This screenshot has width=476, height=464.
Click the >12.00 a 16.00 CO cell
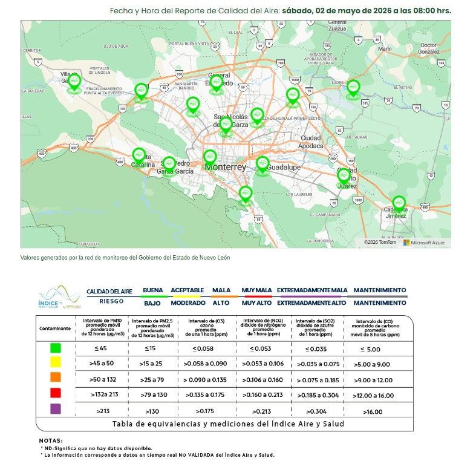[373, 396]
